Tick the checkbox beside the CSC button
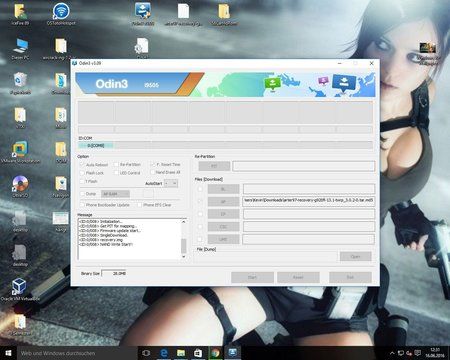Viewport: 450px width, 360px height. (x=200, y=227)
